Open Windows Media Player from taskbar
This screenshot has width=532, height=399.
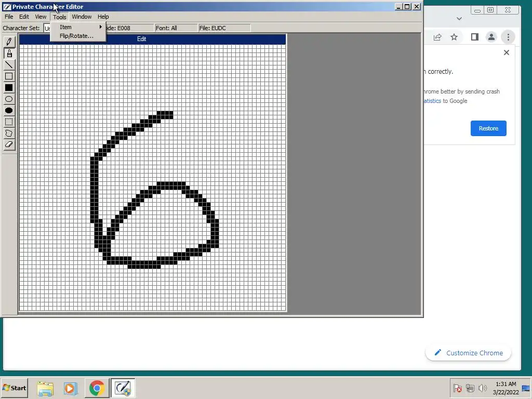point(71,388)
